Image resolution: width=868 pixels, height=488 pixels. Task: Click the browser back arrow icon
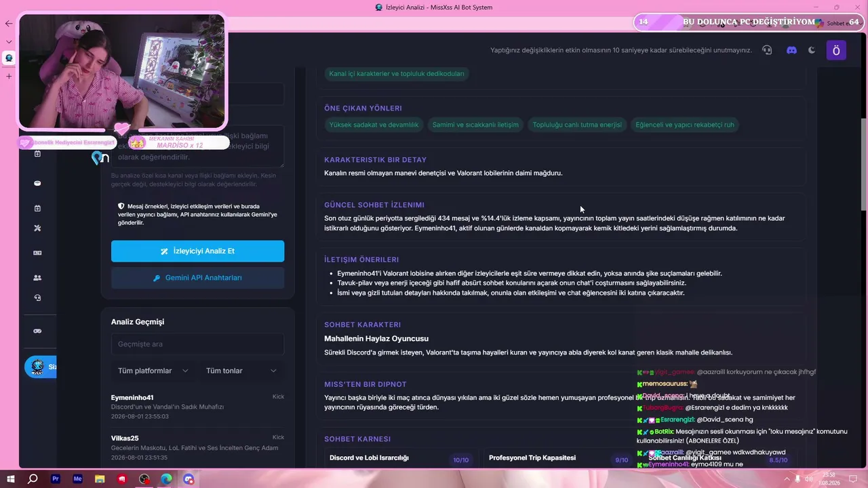pos(8,24)
